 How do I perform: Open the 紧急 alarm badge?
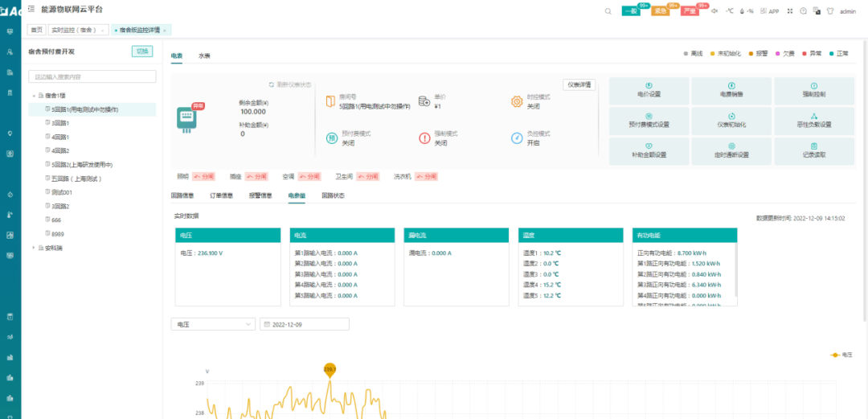[661, 11]
